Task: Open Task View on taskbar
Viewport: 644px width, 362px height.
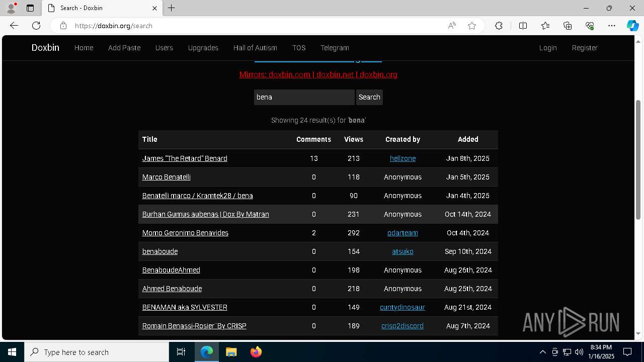Action: (x=181, y=352)
